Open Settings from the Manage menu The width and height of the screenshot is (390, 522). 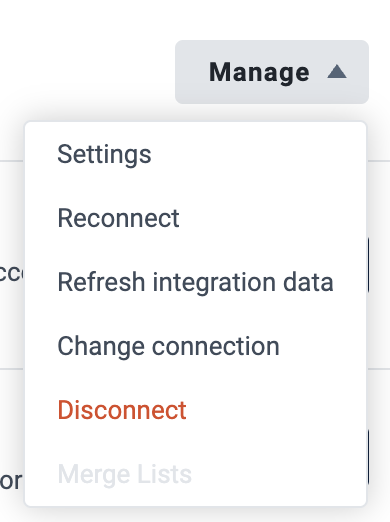coord(104,154)
